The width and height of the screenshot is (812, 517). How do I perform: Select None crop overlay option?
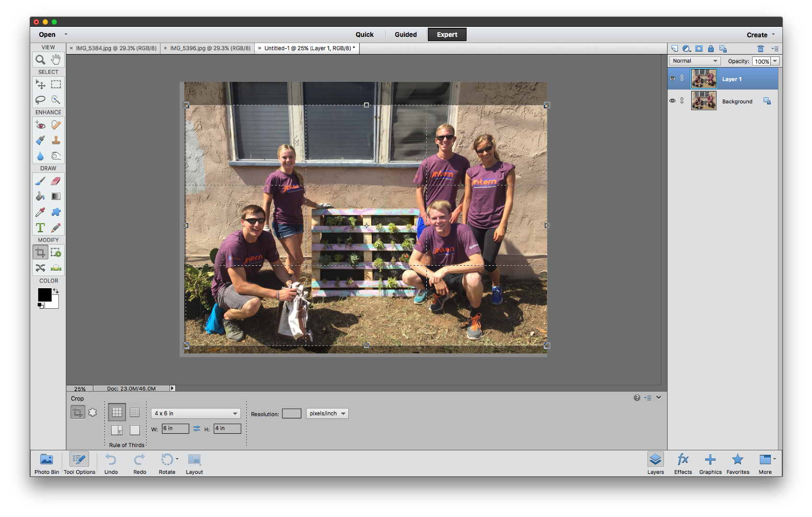coord(135,430)
